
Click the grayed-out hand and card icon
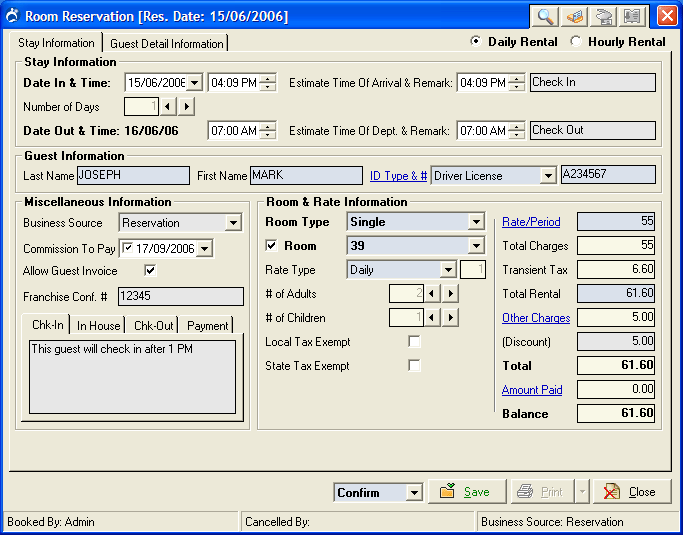click(x=603, y=17)
